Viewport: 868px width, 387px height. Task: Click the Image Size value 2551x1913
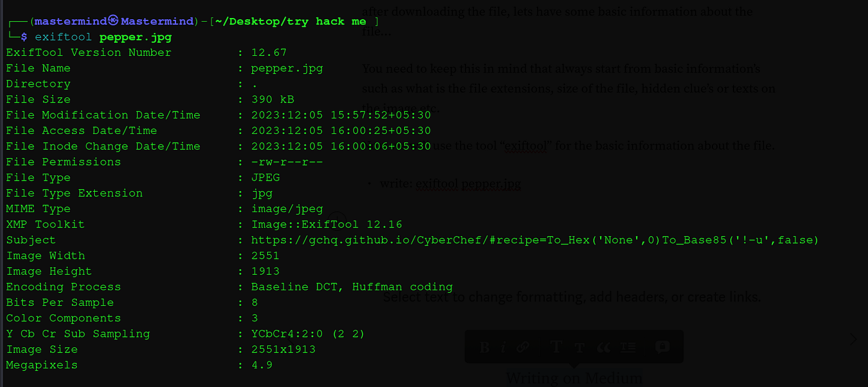coord(283,349)
